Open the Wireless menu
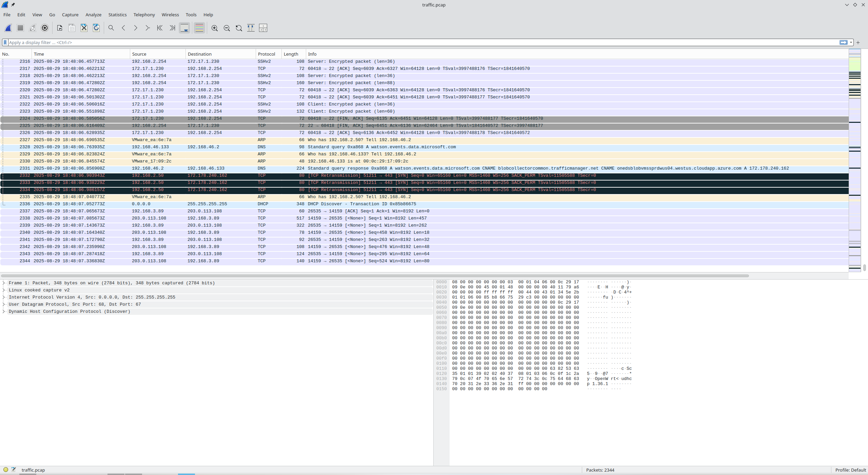 click(x=170, y=15)
